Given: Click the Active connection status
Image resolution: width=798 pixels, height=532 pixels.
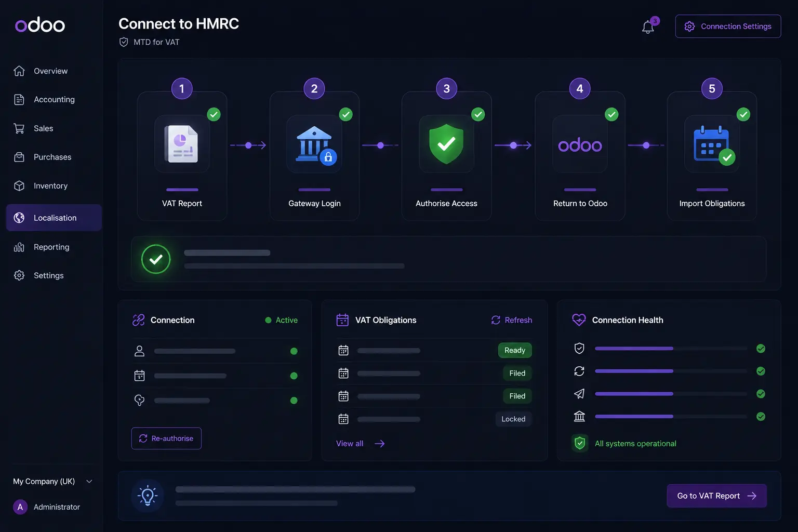Looking at the screenshot, I should (x=281, y=320).
